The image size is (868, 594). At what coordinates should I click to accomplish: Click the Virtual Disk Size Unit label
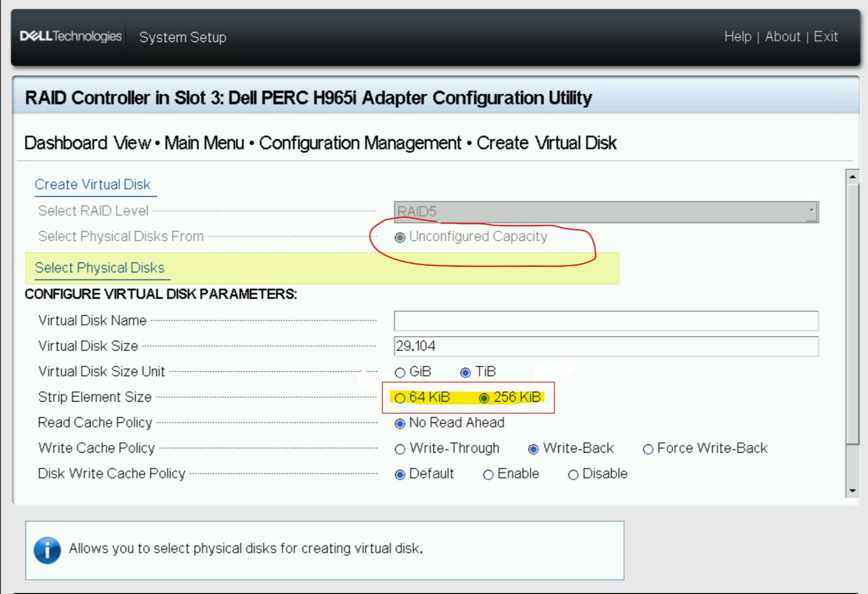(101, 372)
